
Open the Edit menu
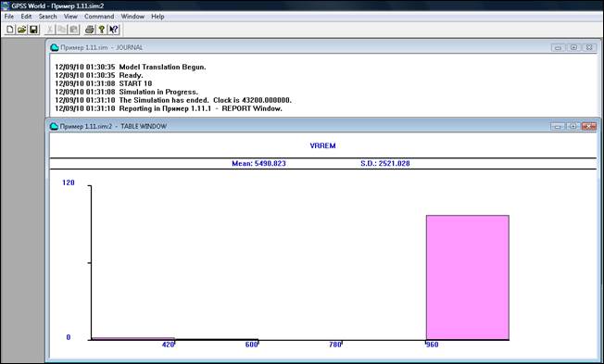[26, 17]
